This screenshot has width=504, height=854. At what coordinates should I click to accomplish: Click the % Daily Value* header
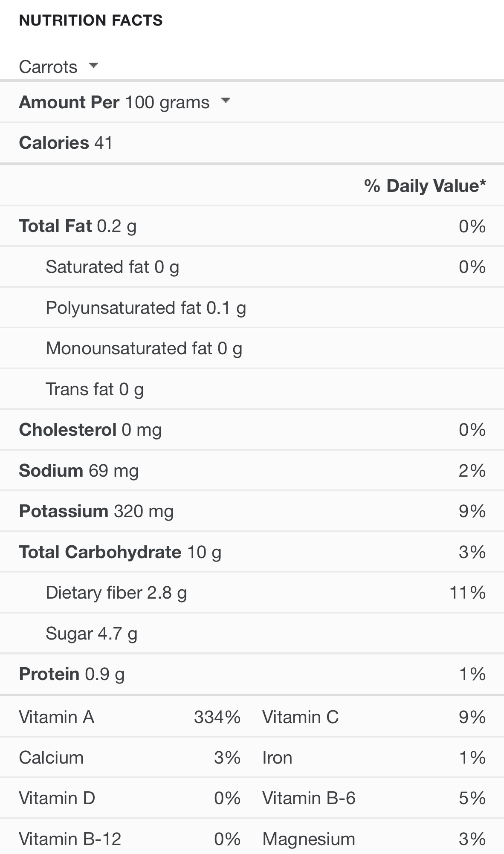(425, 186)
